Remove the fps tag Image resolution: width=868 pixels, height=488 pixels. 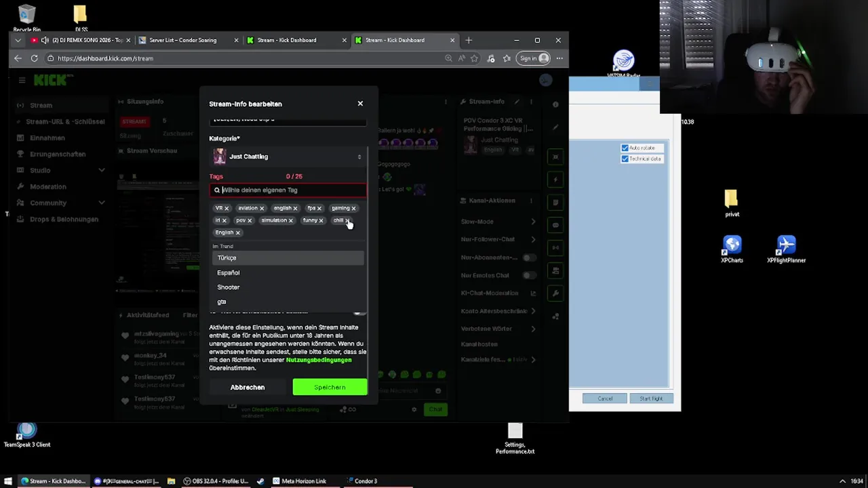(319, 208)
